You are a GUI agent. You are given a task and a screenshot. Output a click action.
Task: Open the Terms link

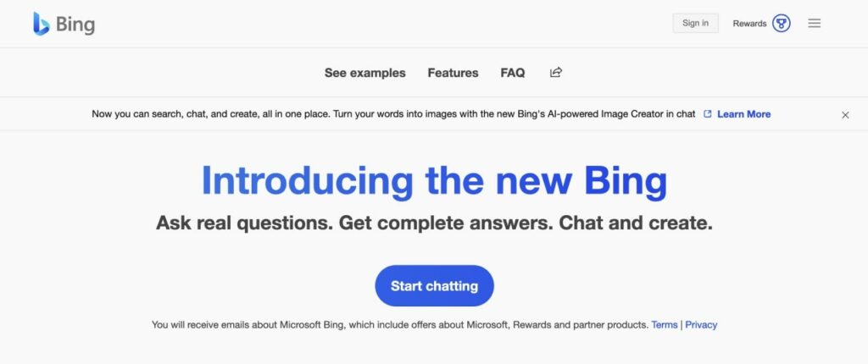665,325
